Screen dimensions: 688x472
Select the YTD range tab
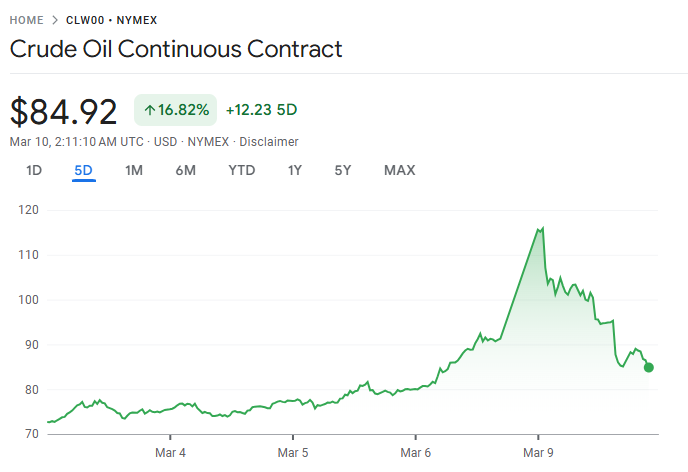(242, 170)
